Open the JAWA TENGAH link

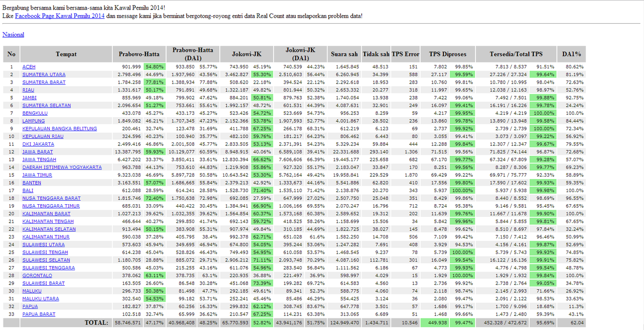coord(39,159)
